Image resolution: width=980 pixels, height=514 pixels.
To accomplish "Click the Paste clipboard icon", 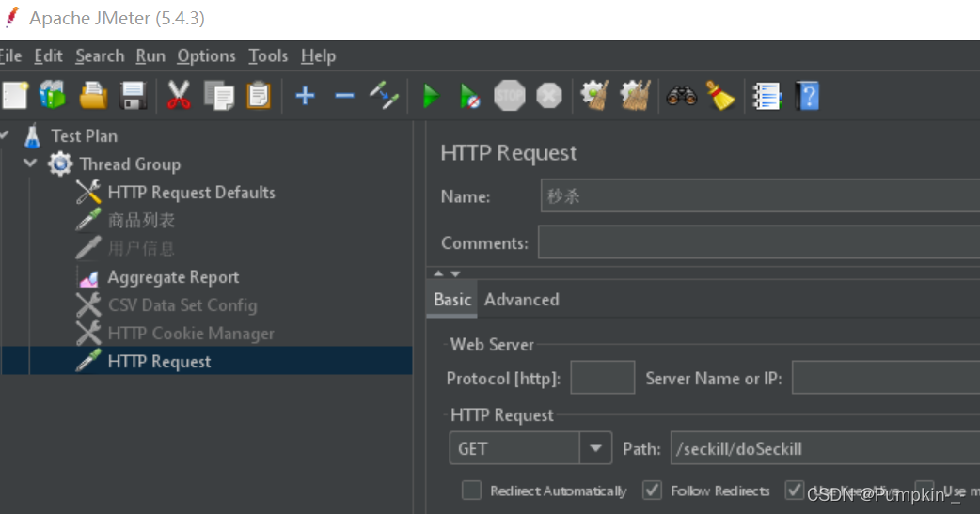I will [x=258, y=96].
